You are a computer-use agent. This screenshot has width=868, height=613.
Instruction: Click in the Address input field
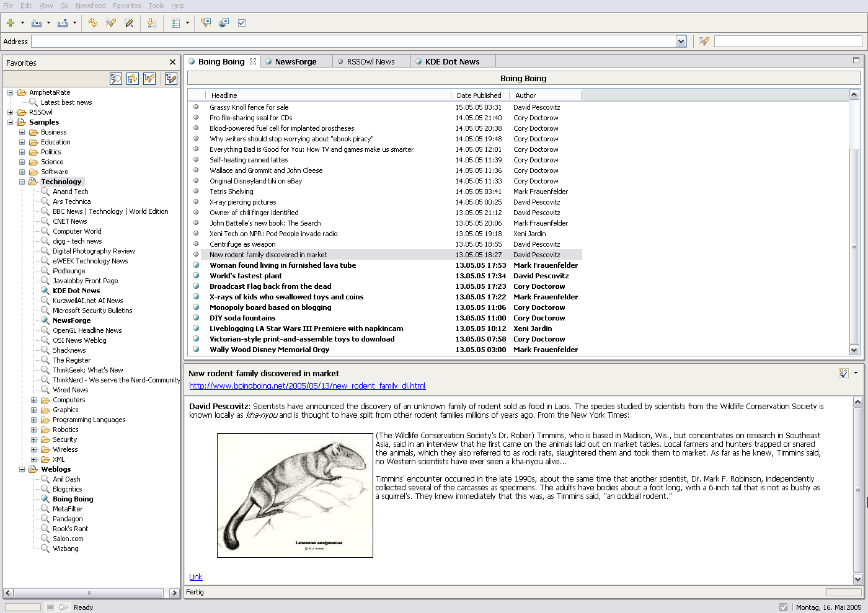point(353,42)
